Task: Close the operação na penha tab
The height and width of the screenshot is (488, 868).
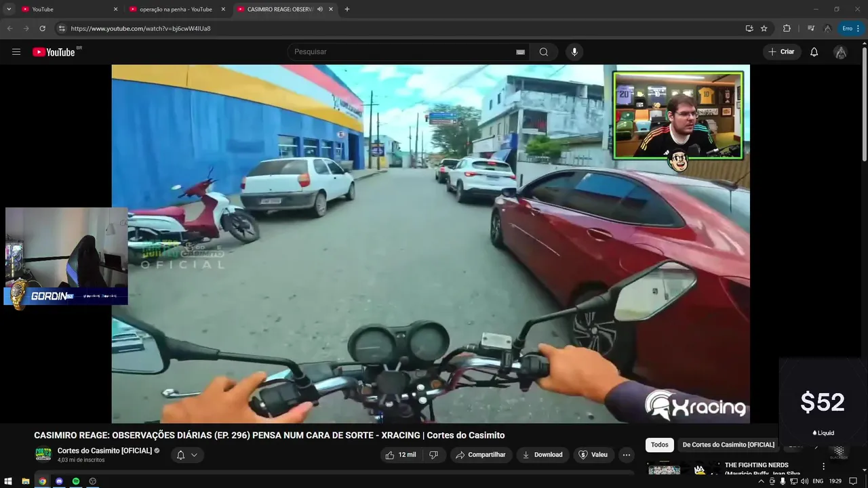Action: pyautogui.click(x=223, y=9)
